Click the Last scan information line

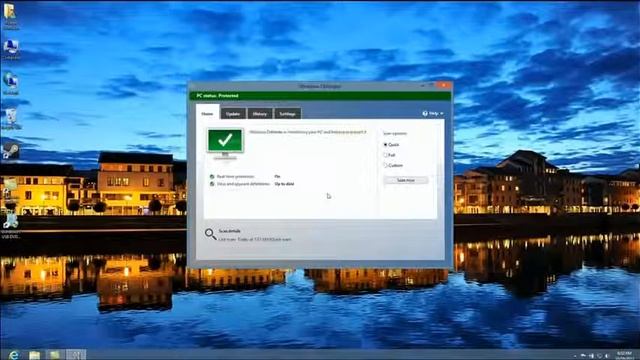pos(255,239)
